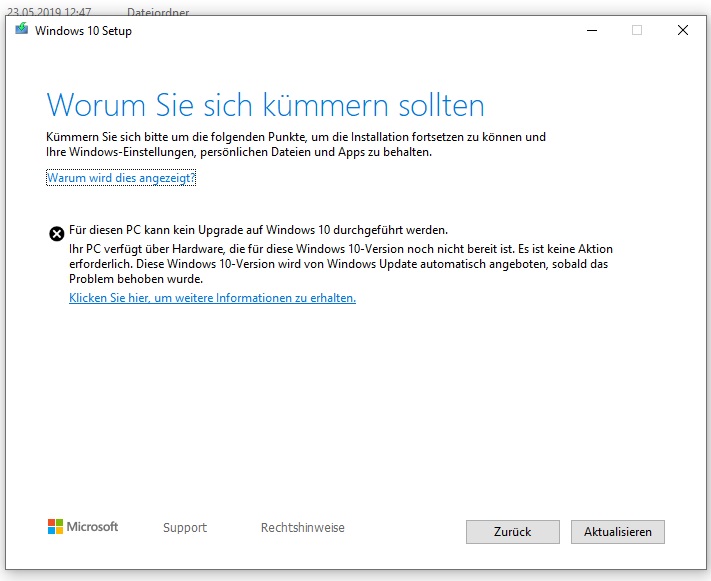The image size is (711, 581).
Task: Click the disabled maximize button
Action: click(x=637, y=30)
